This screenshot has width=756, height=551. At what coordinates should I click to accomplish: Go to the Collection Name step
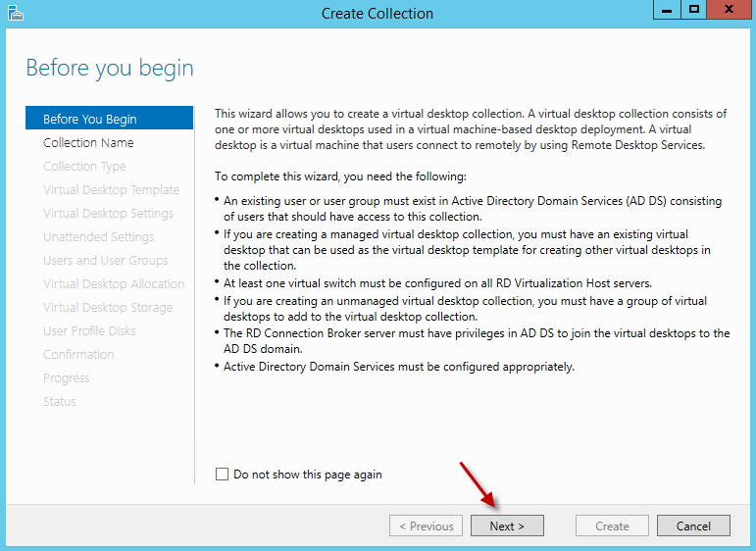point(88,142)
